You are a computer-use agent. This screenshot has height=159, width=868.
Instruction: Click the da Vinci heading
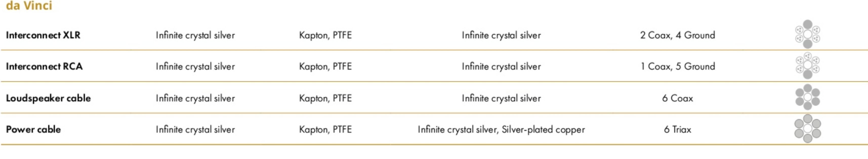[x=29, y=6]
